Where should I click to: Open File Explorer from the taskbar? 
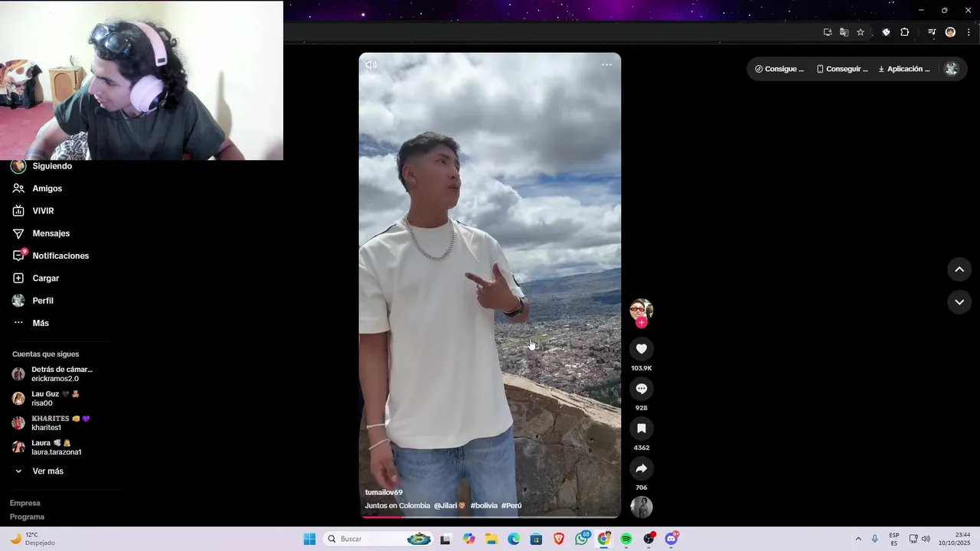pyautogui.click(x=492, y=539)
